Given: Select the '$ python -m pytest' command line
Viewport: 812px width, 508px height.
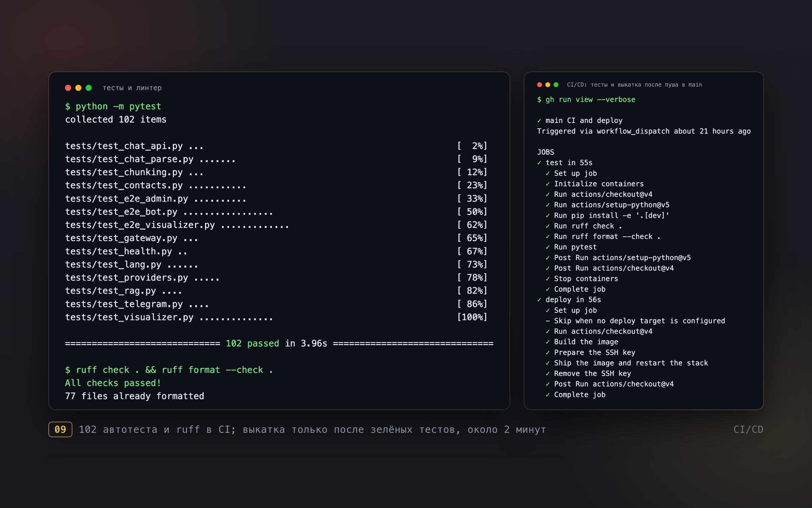Looking at the screenshot, I should 113,106.
